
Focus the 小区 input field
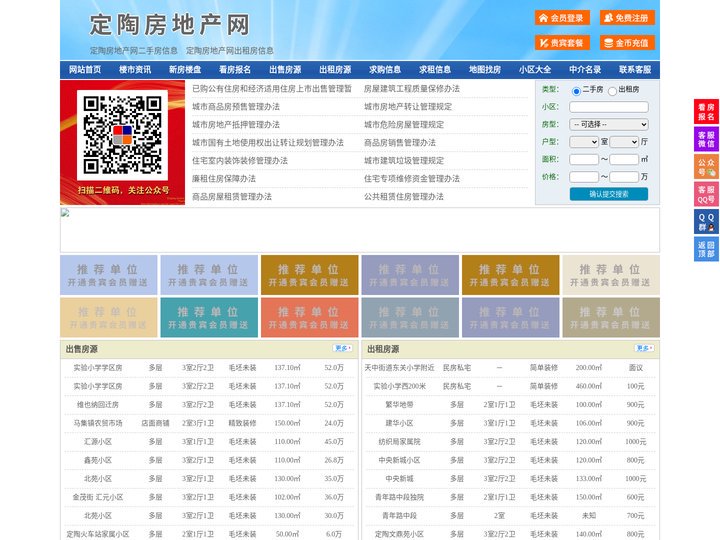coord(609,107)
